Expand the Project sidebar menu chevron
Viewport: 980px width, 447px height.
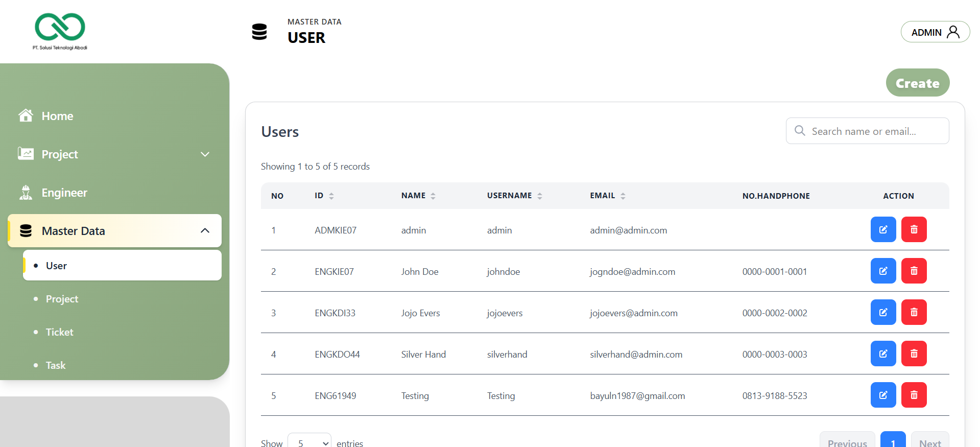click(205, 154)
